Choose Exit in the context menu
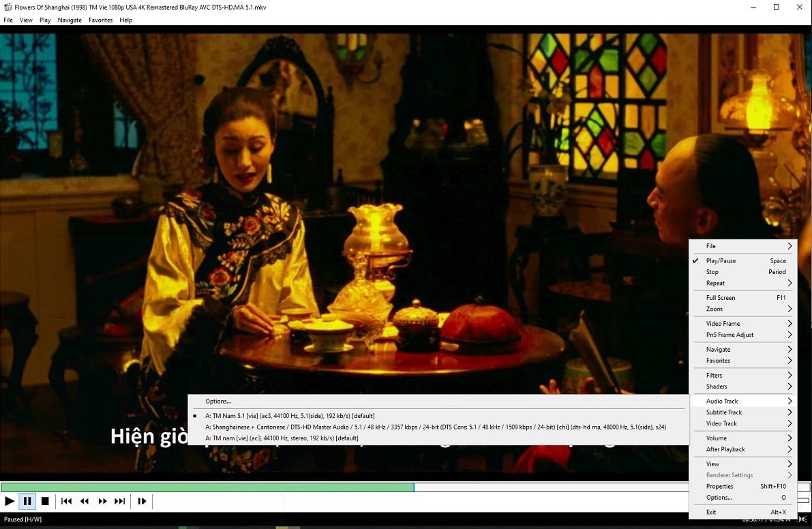The image size is (812, 529). [x=743, y=513]
